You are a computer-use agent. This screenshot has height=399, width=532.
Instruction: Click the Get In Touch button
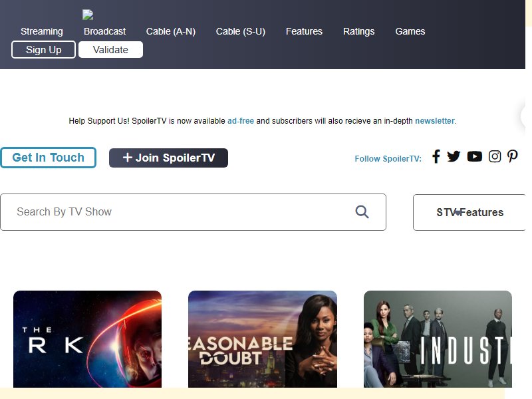[x=48, y=158]
